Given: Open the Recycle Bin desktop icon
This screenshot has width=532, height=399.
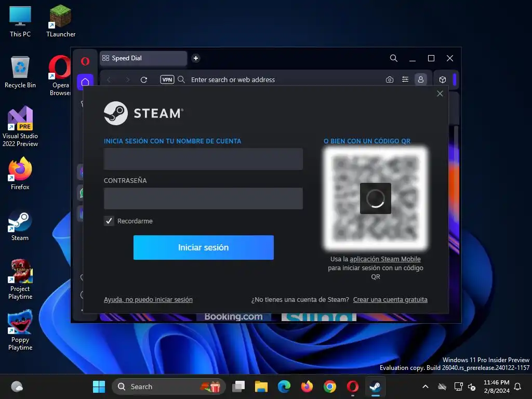Looking at the screenshot, I should point(20,72).
